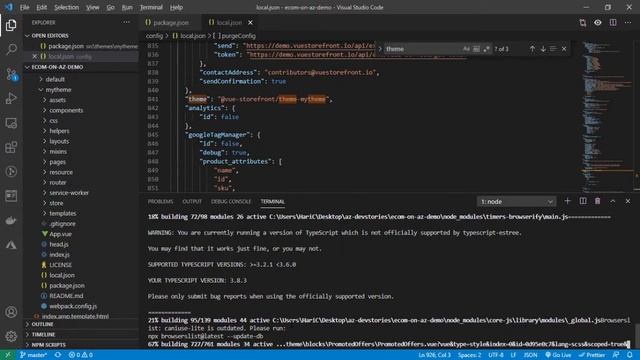Split the terminal

583,201
